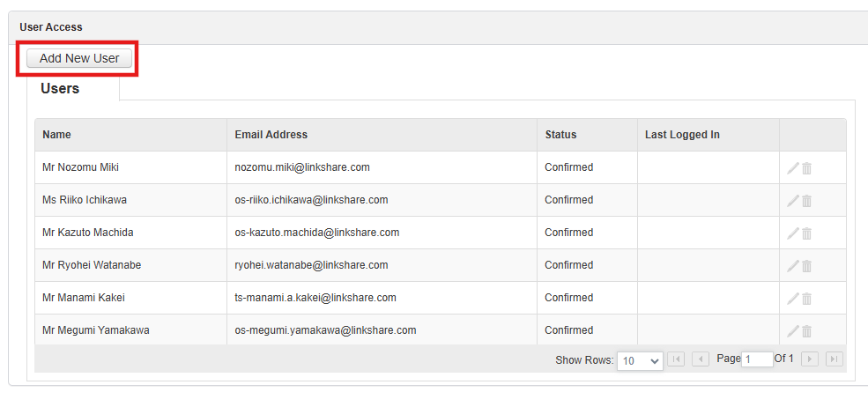Edit Mr Kazuto Machida with pencil icon

(793, 233)
